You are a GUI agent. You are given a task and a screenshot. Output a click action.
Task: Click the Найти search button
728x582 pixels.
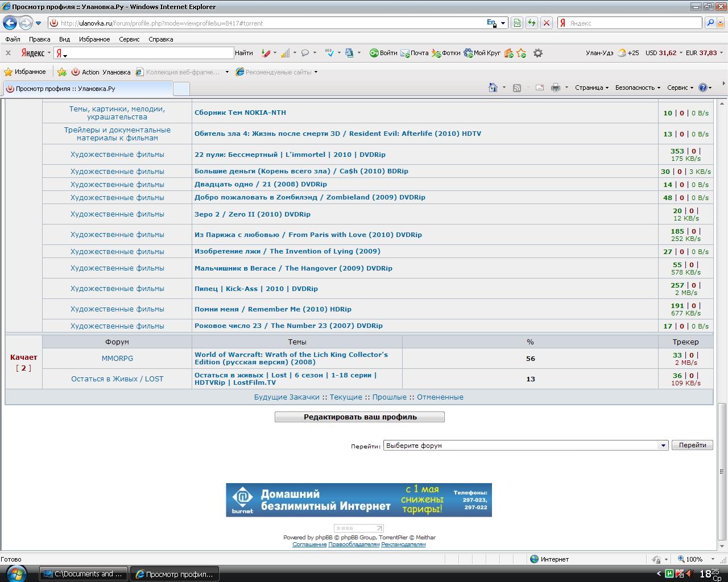(x=244, y=53)
